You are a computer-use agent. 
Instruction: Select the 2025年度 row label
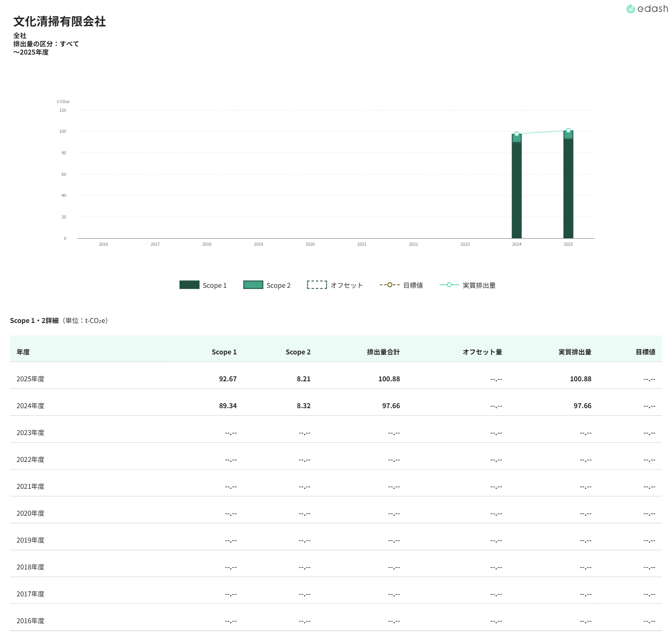(x=30, y=379)
